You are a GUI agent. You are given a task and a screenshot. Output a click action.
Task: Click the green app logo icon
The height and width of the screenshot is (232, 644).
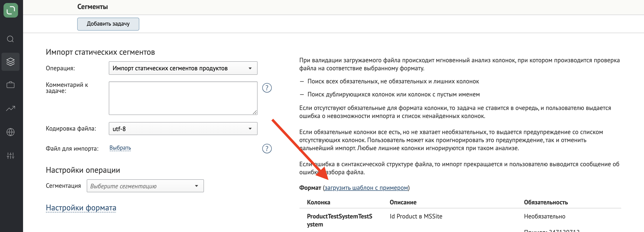(11, 10)
